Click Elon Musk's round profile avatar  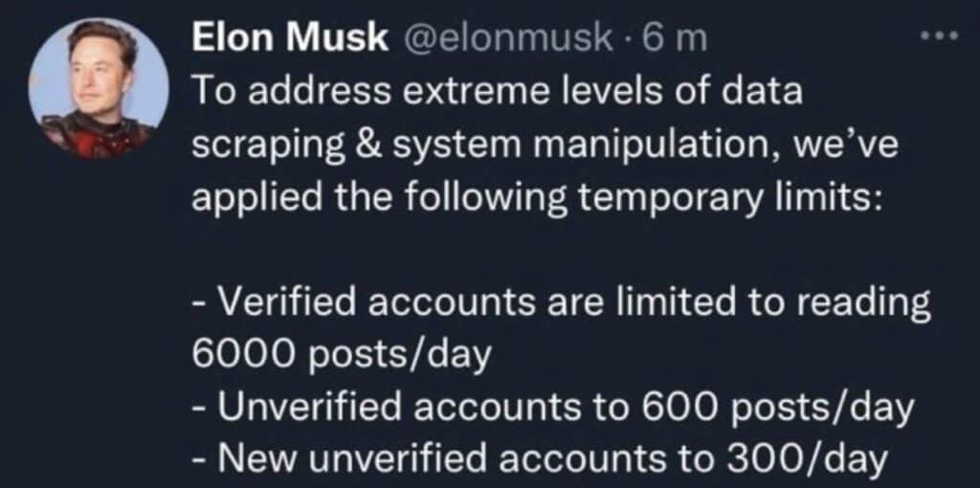click(x=99, y=88)
